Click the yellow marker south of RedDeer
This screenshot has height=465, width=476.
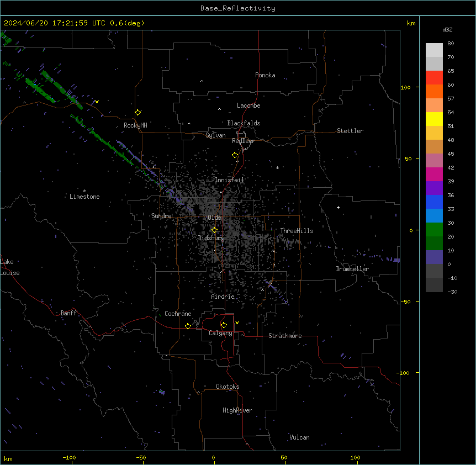(235, 155)
